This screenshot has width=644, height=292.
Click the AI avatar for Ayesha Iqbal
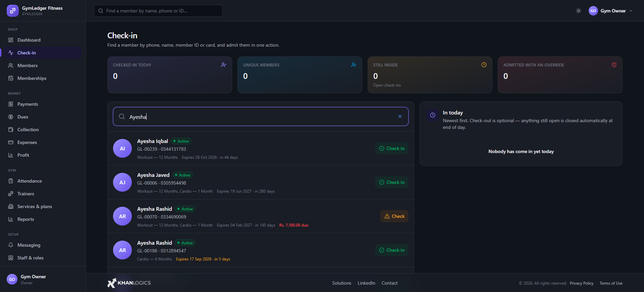point(122,148)
